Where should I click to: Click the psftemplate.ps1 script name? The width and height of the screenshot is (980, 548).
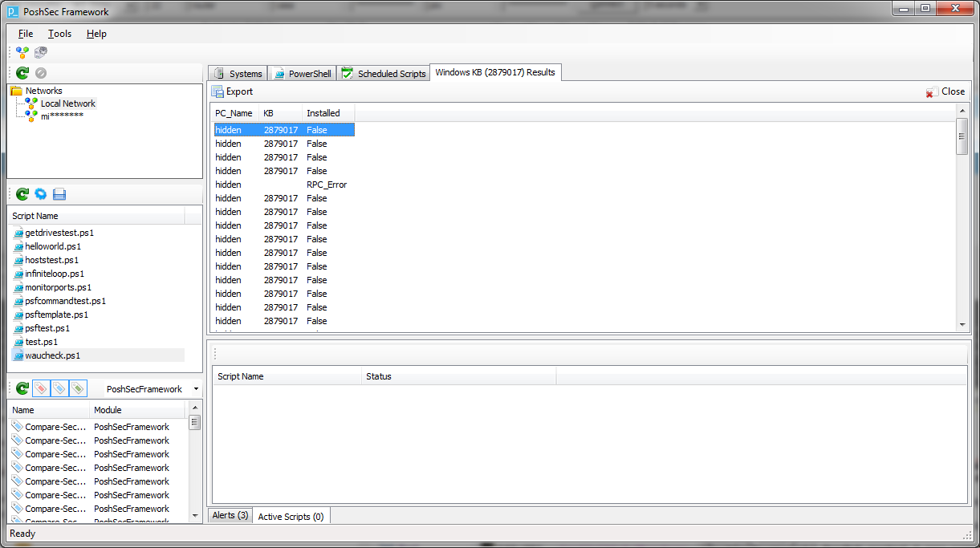(56, 315)
